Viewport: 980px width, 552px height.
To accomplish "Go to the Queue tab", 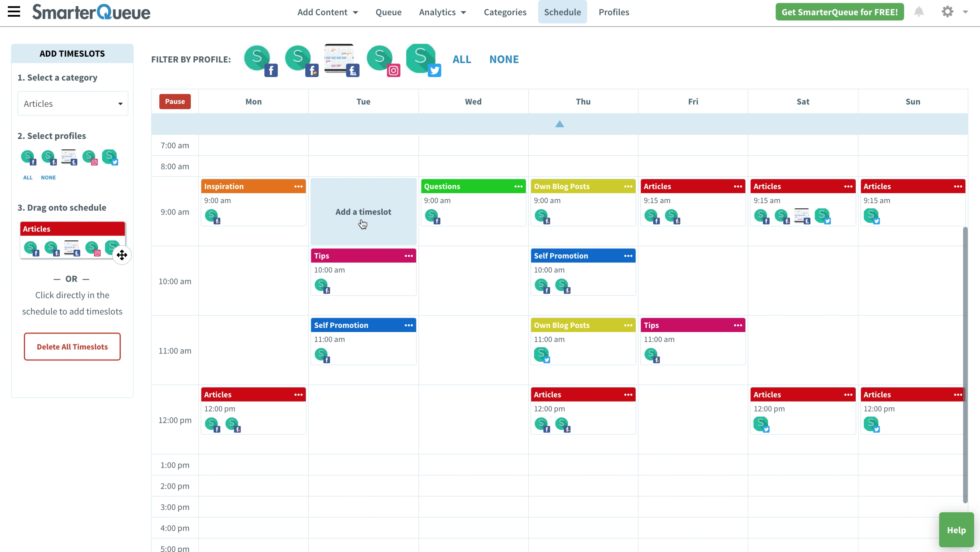I will pyautogui.click(x=389, y=12).
